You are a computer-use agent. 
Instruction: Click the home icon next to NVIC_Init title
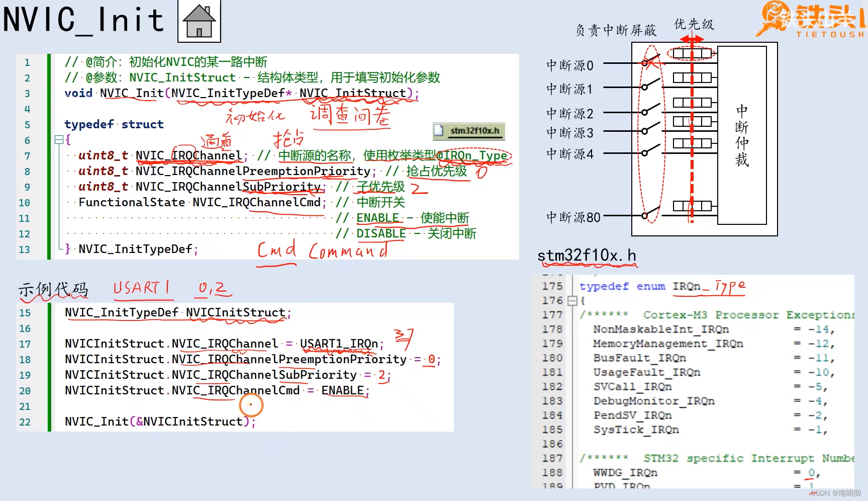click(200, 21)
